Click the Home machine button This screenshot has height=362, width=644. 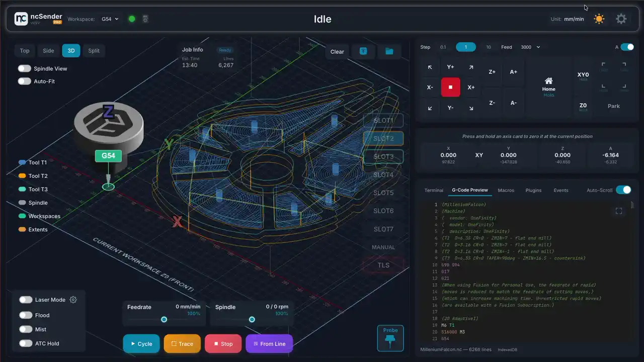[548, 87]
